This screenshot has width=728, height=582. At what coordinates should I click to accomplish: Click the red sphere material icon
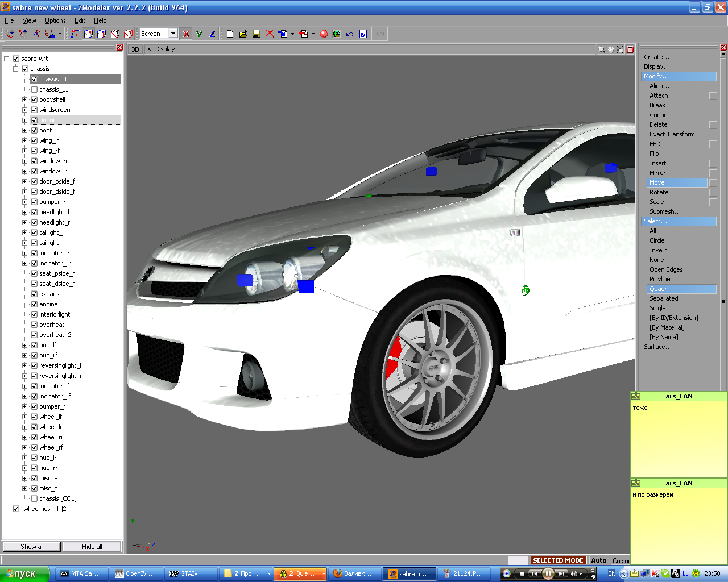(x=324, y=34)
